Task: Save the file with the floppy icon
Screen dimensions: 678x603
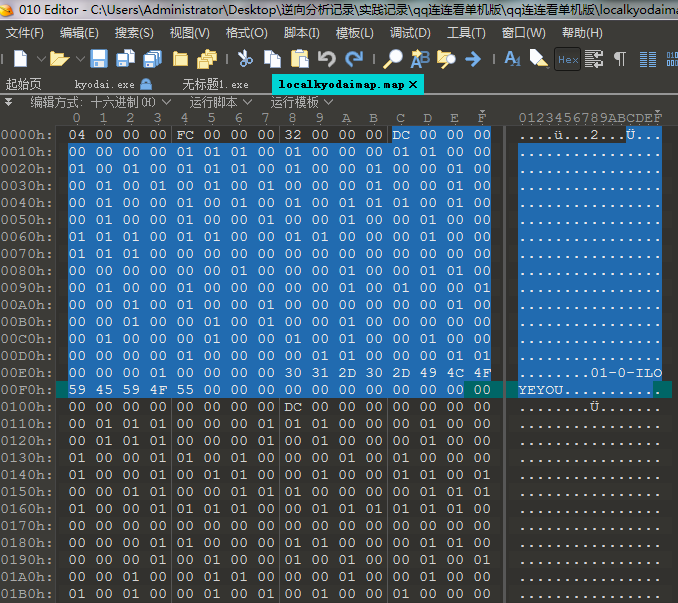Action: [99, 59]
